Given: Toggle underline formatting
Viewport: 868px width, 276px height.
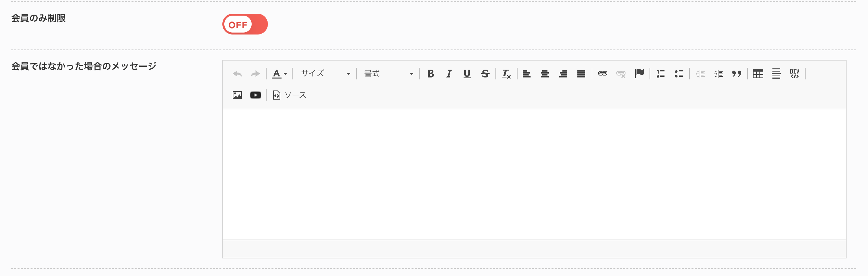Looking at the screenshot, I should pos(467,74).
